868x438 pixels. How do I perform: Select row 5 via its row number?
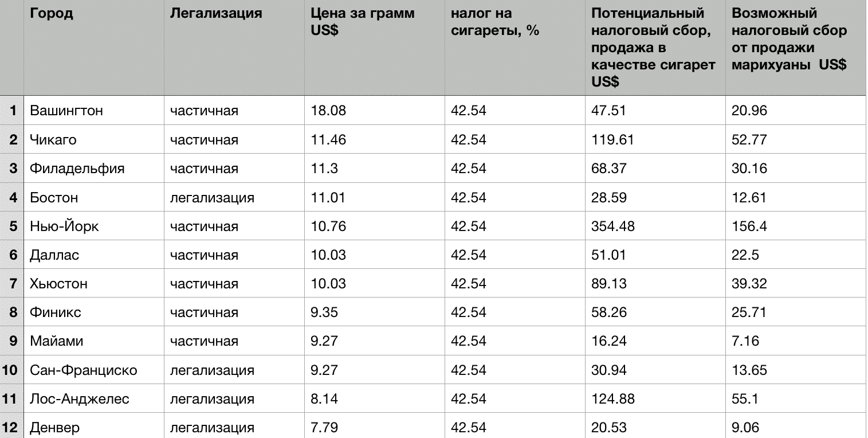click(12, 226)
